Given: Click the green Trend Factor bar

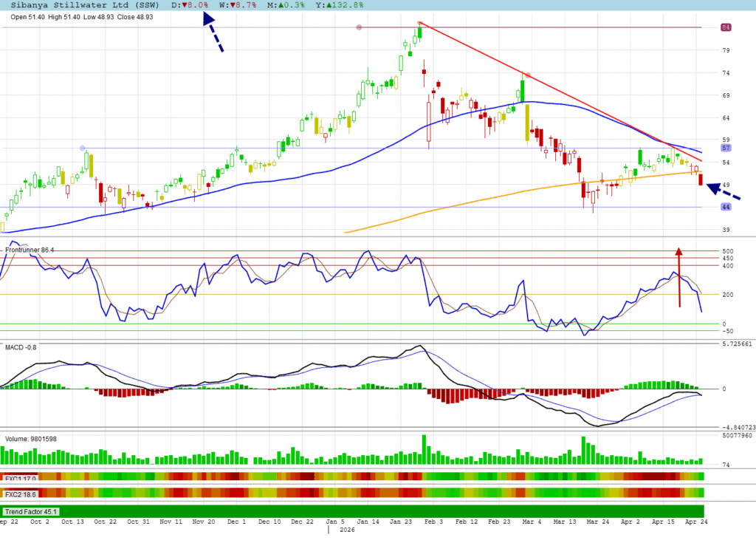Looking at the screenshot, I should [x=369, y=511].
